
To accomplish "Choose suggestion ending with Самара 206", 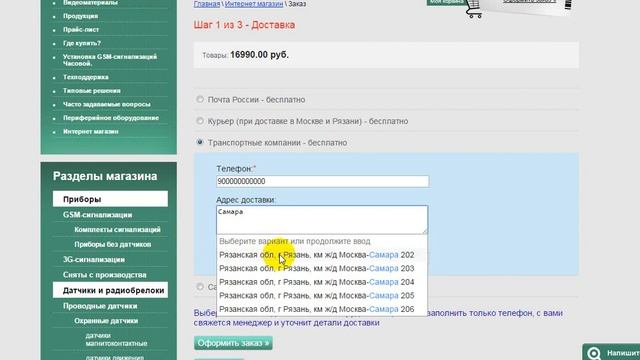I will [x=322, y=309].
